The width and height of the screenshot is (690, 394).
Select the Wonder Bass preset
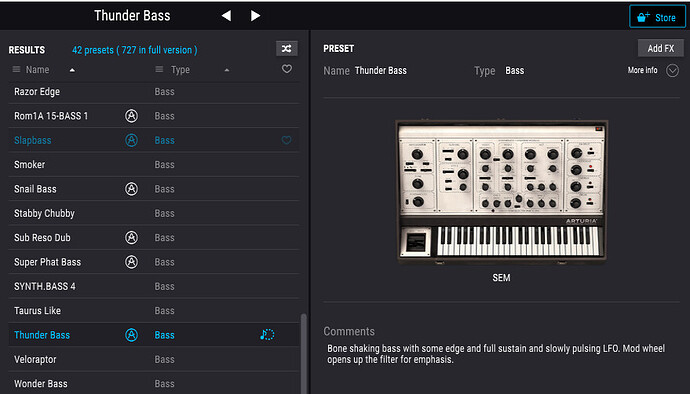point(154,383)
